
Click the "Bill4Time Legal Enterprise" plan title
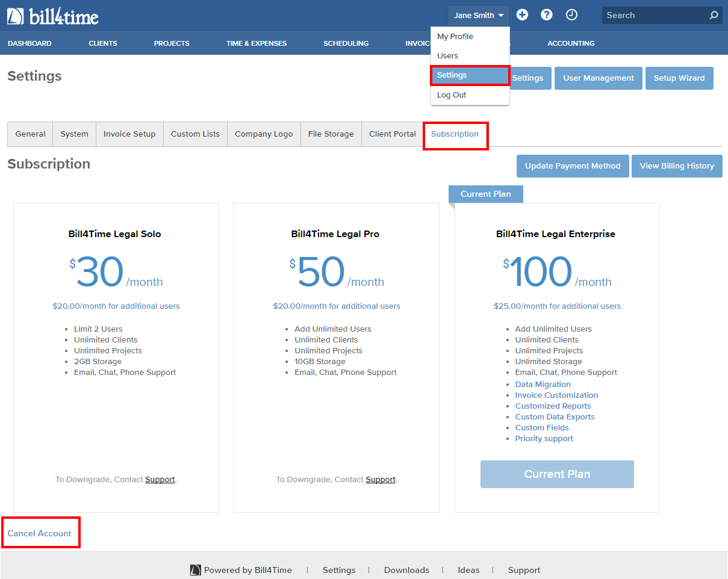556,234
